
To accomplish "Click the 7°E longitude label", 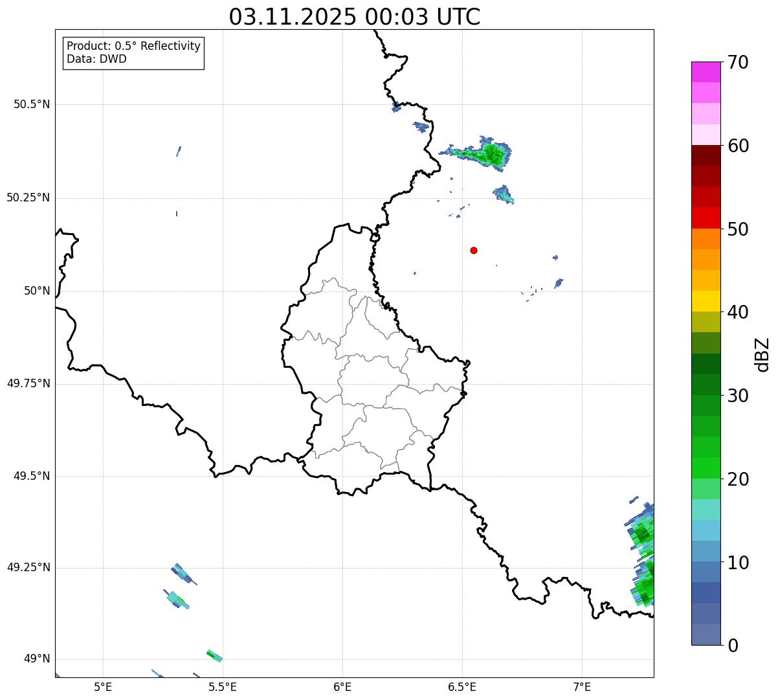I will [582, 687].
